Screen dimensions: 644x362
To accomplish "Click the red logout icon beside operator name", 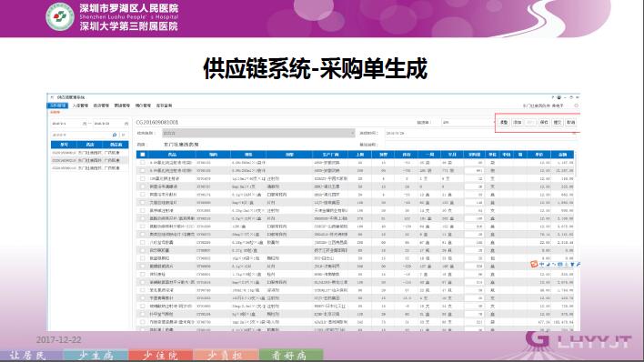I will (576, 106).
